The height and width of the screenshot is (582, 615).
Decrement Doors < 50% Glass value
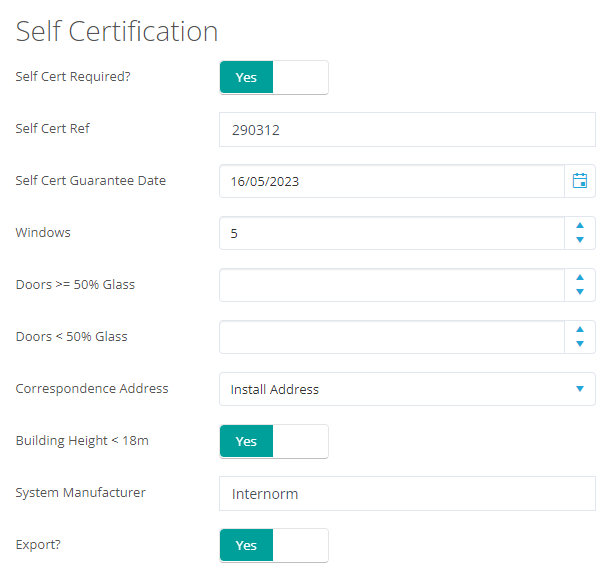click(x=580, y=344)
